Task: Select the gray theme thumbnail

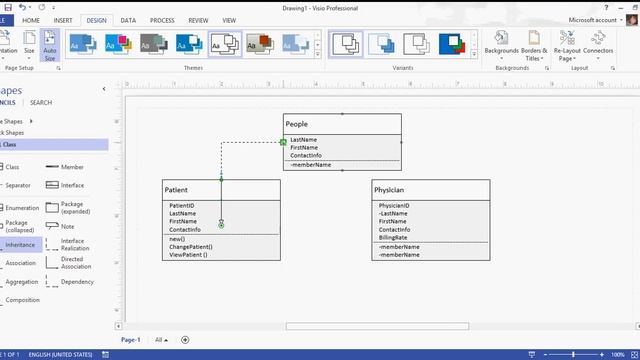Action: tap(154, 44)
